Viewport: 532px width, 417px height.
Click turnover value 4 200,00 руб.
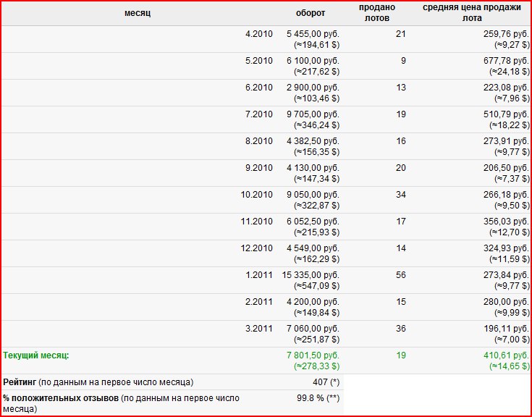click(313, 302)
